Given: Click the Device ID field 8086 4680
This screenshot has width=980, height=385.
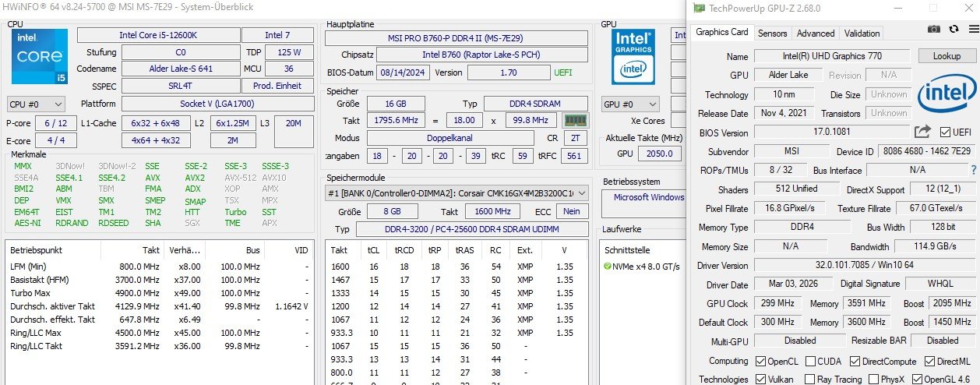Looking at the screenshot, I should [x=926, y=151].
